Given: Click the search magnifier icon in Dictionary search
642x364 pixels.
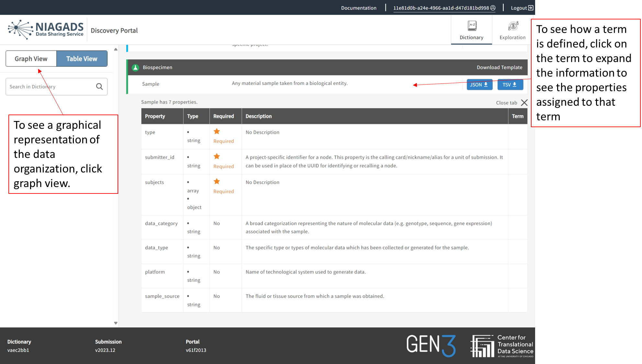Looking at the screenshot, I should click(99, 86).
